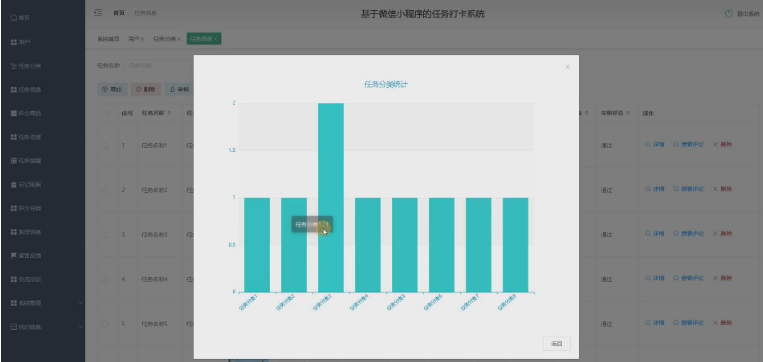
Task: Click the 审核 toolbar button
Action: point(179,90)
